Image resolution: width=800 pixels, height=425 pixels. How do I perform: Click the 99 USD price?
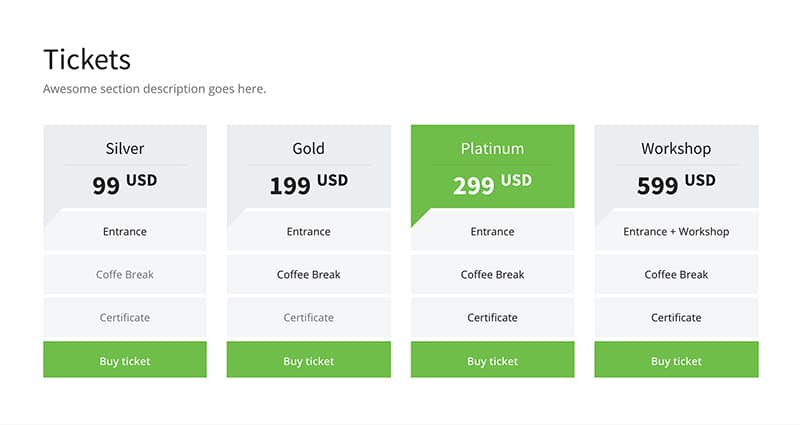(125, 184)
